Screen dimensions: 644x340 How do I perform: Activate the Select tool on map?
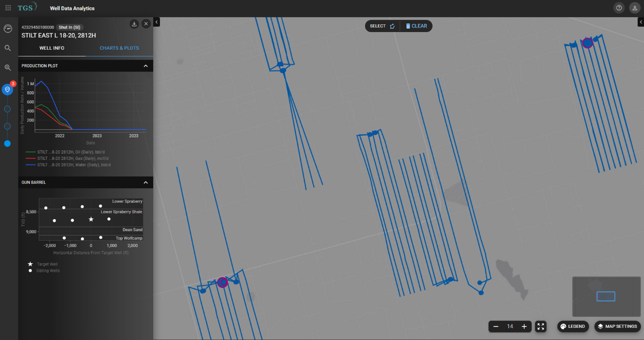click(x=382, y=26)
